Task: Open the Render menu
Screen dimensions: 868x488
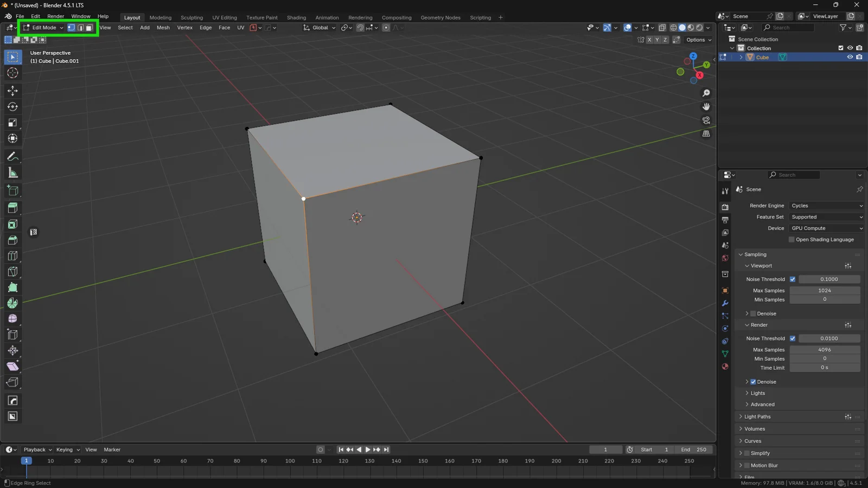Action: pos(55,16)
